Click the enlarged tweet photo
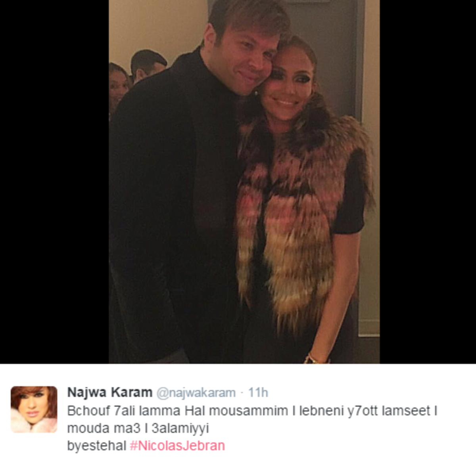The image size is (476, 459). [x=244, y=182]
